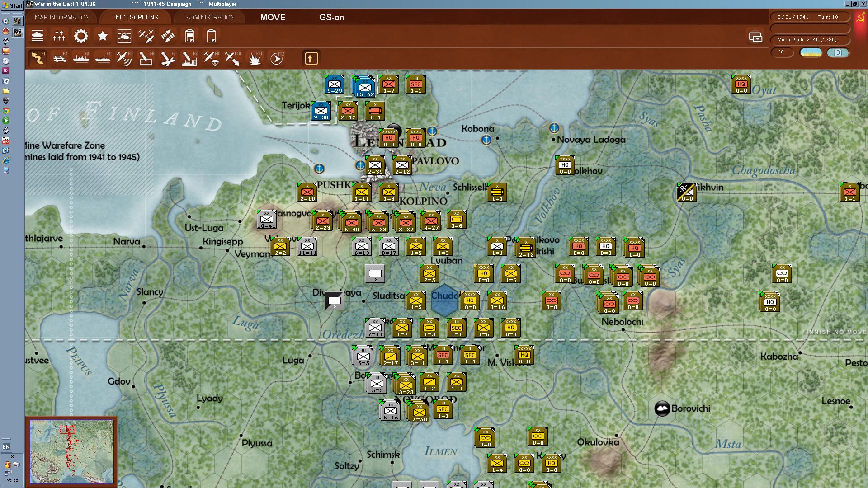This screenshot has width=868, height=488.
Task: Select Soviet unit 3=16 east of Chudovo
Action: pos(497,301)
